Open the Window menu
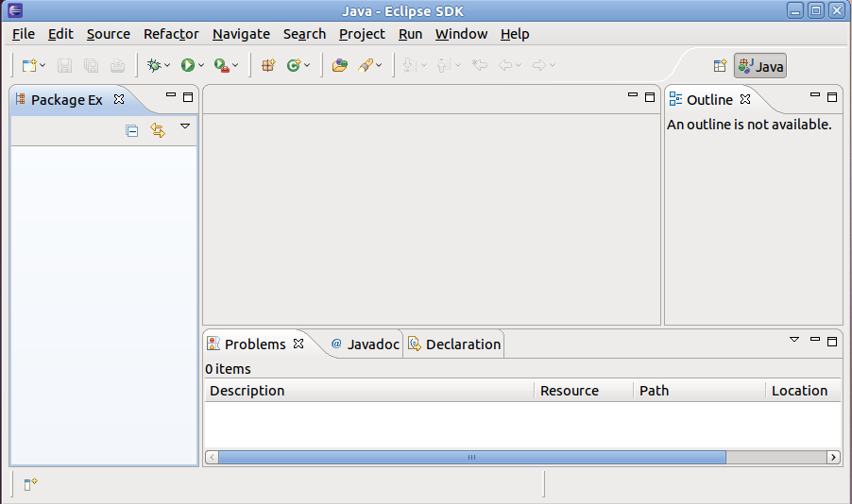 (461, 34)
